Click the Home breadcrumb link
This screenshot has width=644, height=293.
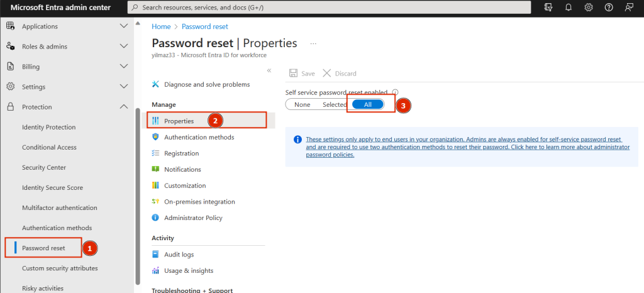(161, 26)
